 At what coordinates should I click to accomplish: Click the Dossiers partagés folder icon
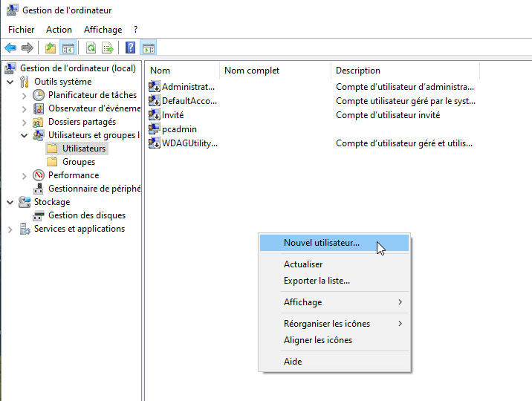click(x=38, y=122)
